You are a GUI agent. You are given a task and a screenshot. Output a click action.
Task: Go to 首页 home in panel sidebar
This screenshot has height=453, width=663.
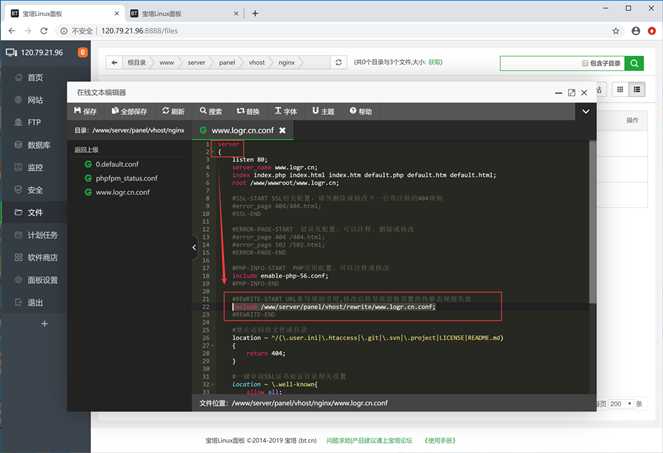(x=35, y=77)
